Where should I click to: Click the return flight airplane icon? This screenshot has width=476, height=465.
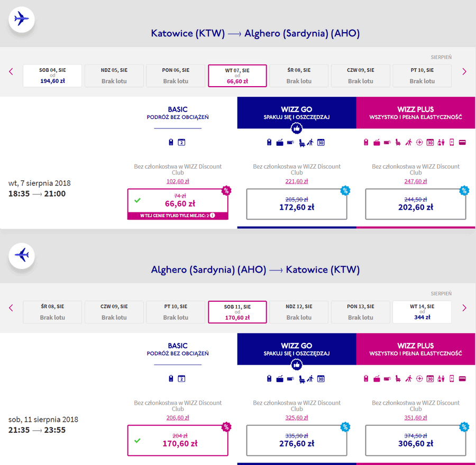tap(22, 255)
